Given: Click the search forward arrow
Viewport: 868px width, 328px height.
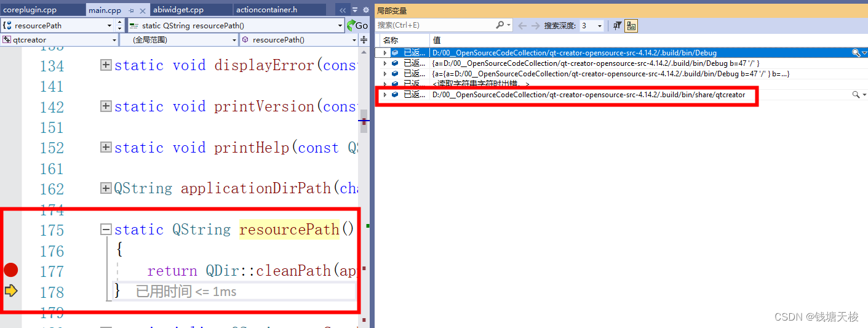Looking at the screenshot, I should click(535, 25).
